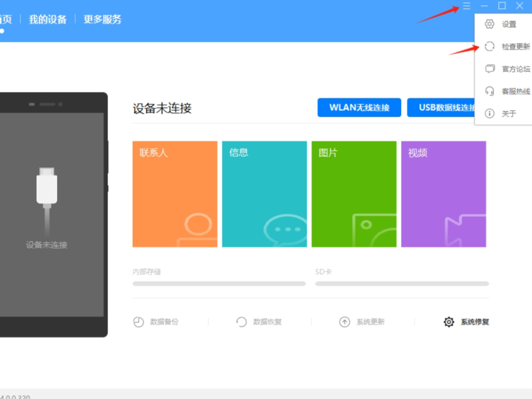This screenshot has height=399, width=532.
Task: Switch to 更多服务 tab
Action: (103, 19)
